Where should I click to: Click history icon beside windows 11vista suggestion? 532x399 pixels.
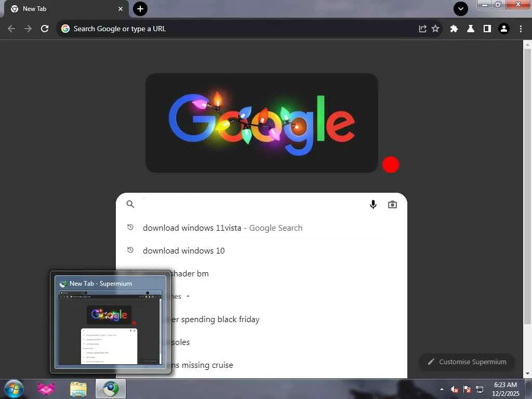click(130, 227)
